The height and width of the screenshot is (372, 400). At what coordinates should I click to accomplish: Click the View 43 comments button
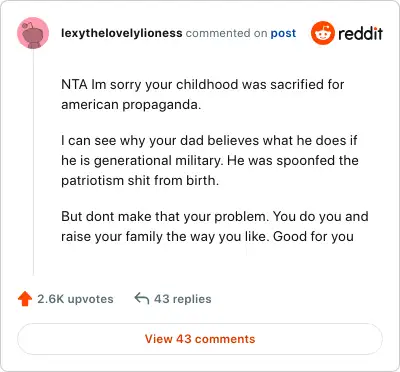pos(200,339)
